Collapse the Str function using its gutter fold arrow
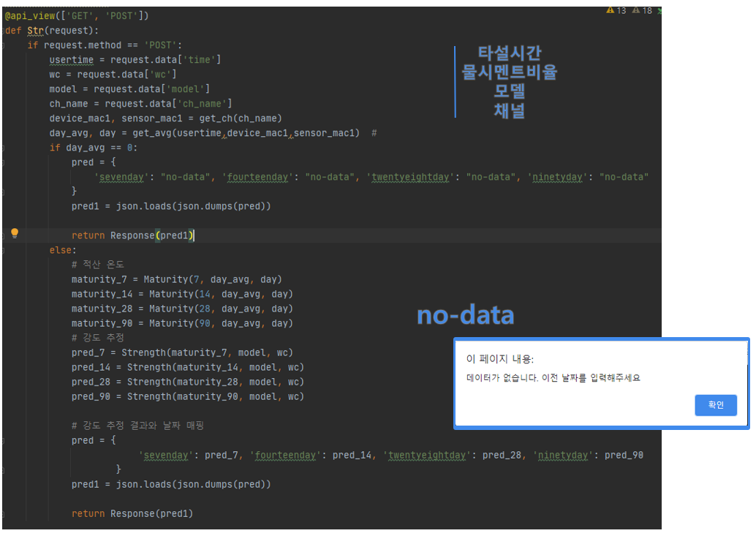756x536 pixels. (x=3, y=30)
